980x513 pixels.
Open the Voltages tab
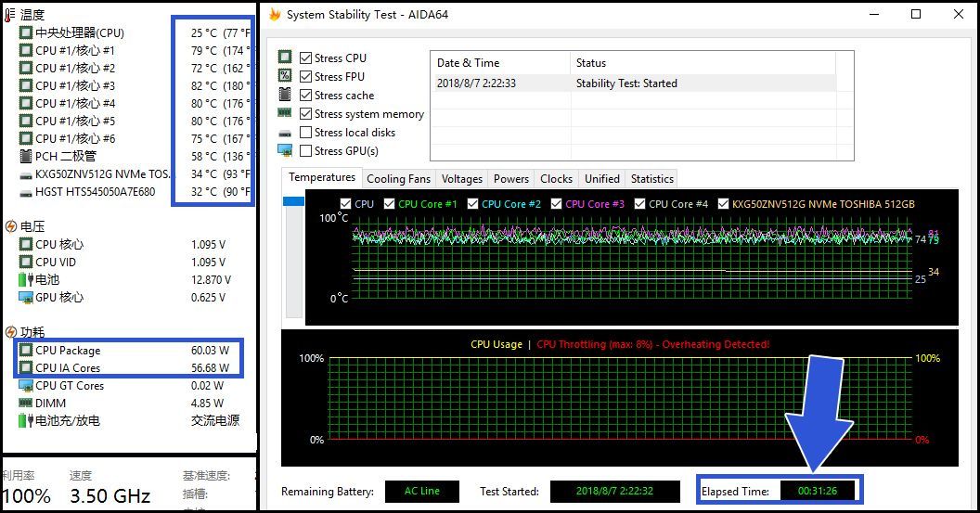[x=461, y=179]
